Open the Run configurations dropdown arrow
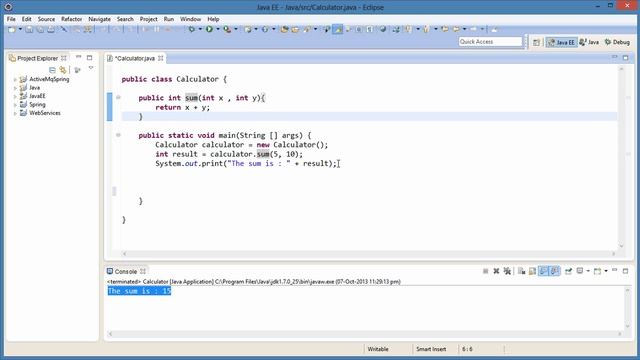Viewport: 640px width, 360px height. tap(218, 29)
